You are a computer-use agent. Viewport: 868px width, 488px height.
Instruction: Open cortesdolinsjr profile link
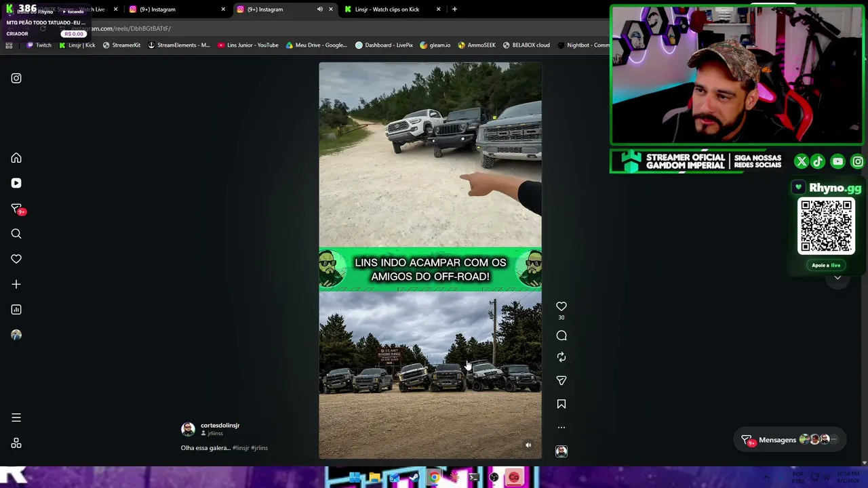[x=220, y=426]
